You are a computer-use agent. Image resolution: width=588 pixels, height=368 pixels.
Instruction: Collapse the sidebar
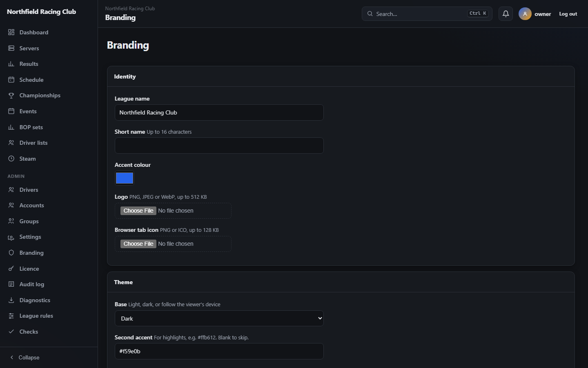(x=24, y=357)
